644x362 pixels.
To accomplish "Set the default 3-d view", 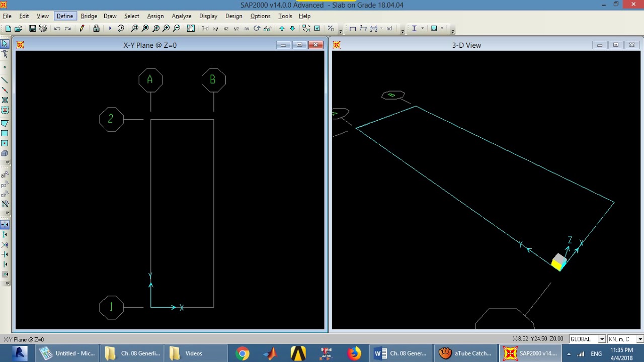I will point(205,29).
